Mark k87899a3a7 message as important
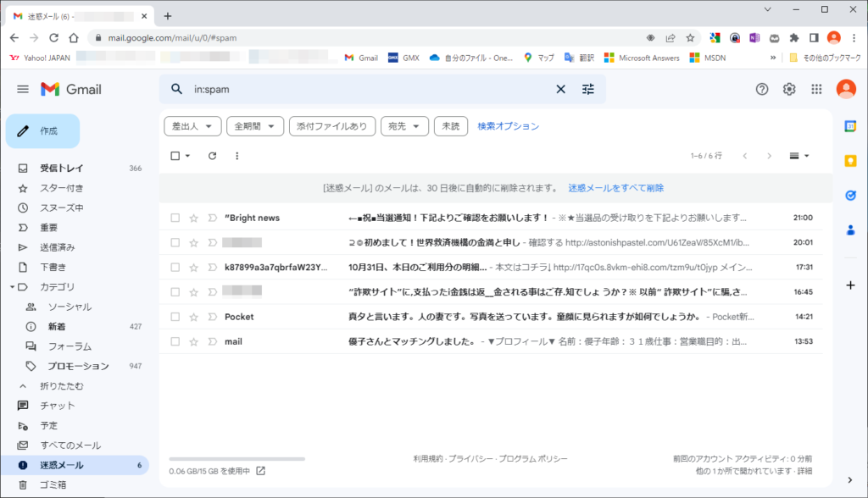Screen dimensions: 868x498 [212, 268]
